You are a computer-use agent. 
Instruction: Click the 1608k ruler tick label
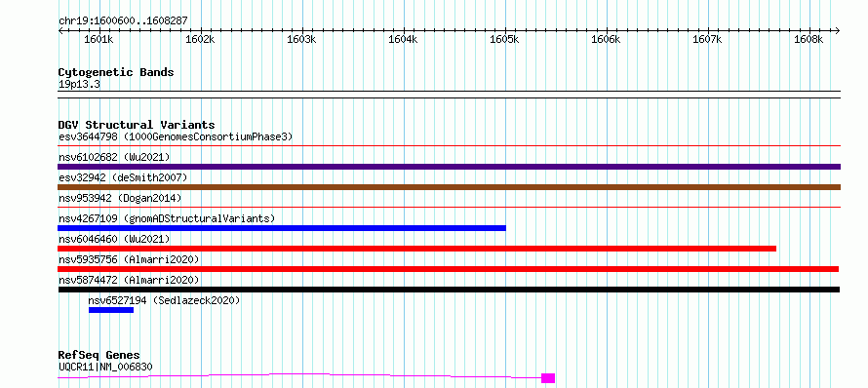pos(809,40)
